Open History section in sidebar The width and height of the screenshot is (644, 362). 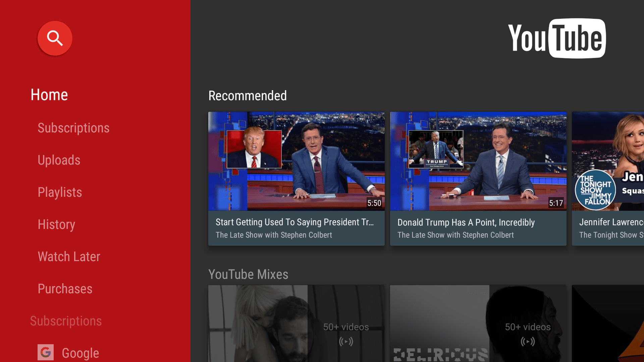click(55, 225)
